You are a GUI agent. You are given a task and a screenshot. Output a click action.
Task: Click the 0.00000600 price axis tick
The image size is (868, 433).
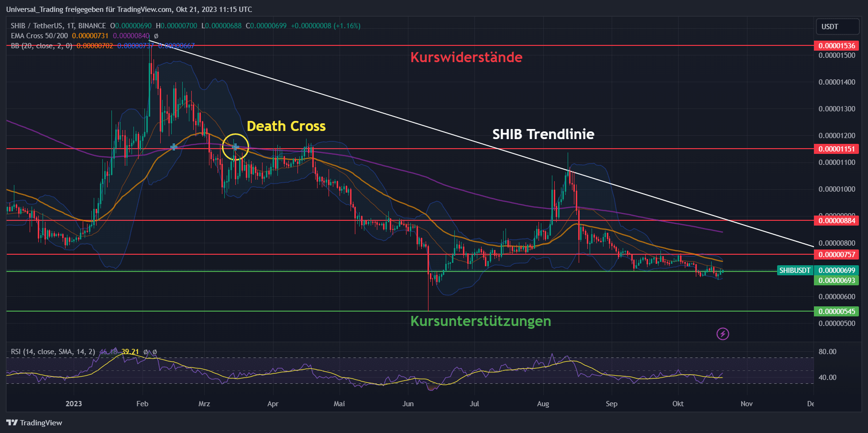836,297
